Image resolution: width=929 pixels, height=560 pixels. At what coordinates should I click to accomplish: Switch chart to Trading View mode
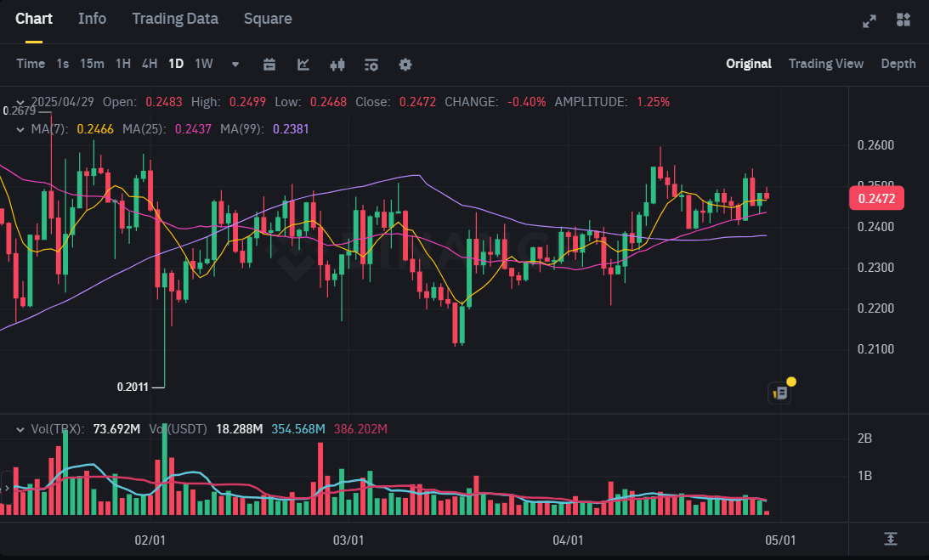(825, 64)
